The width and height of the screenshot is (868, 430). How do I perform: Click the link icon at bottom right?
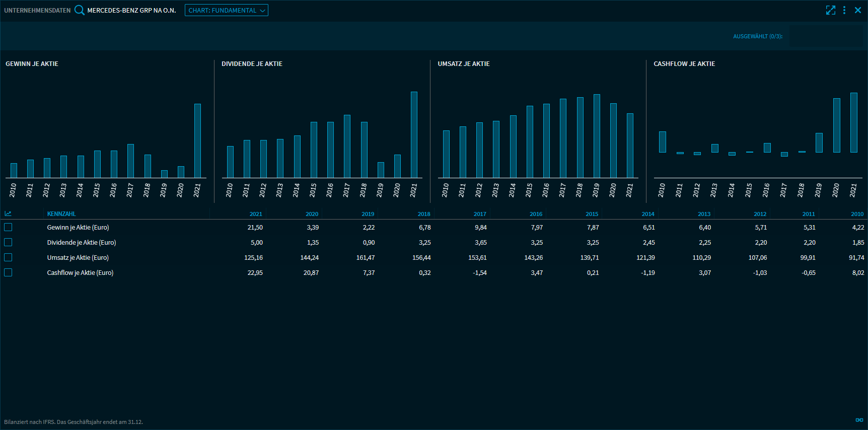coord(859,420)
